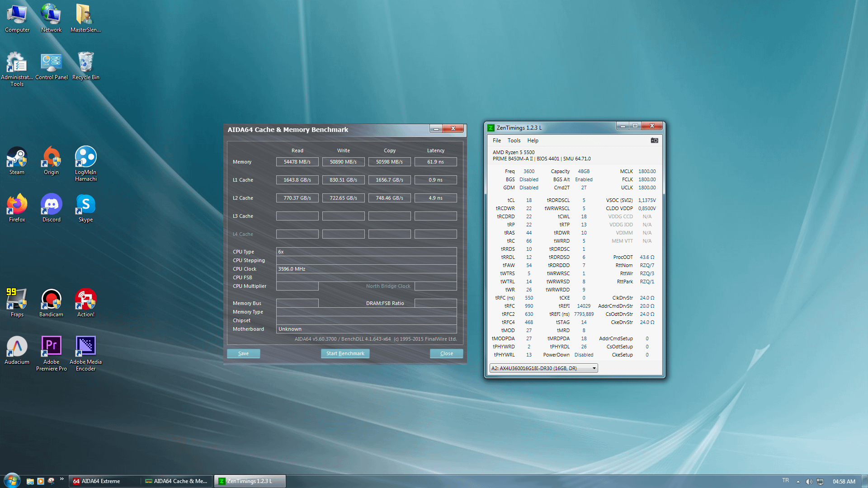Open the Recycle Bin

coord(85,66)
